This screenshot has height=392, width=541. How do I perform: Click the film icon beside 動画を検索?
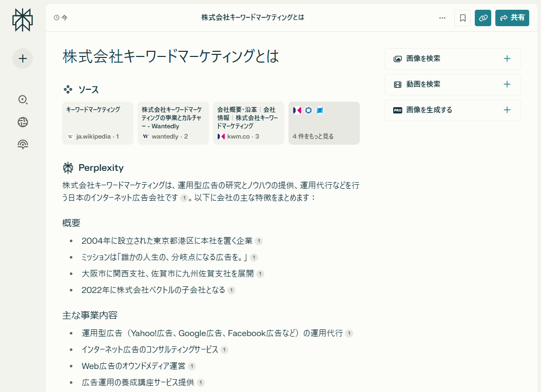coord(397,85)
